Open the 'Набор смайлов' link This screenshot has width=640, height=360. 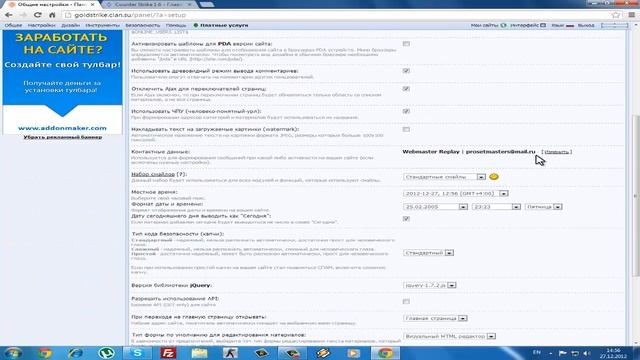click(x=153, y=174)
